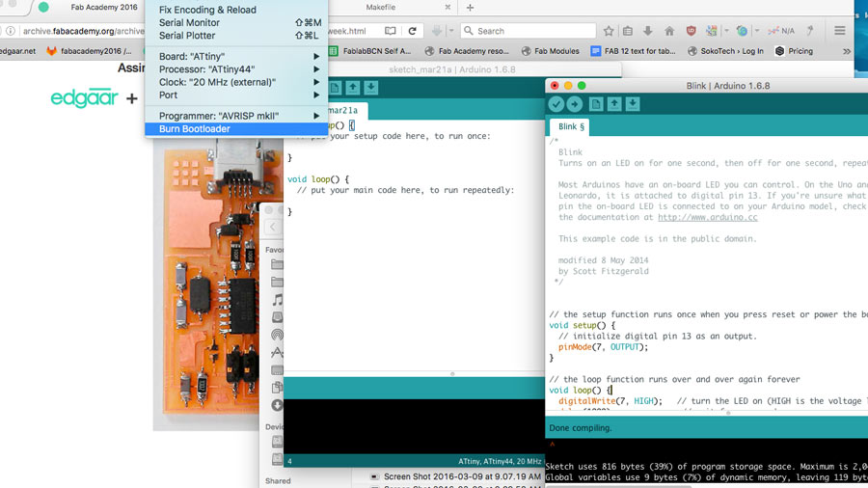Click Finder back navigation button
Viewport: 868px width, 488px height.
(273, 227)
